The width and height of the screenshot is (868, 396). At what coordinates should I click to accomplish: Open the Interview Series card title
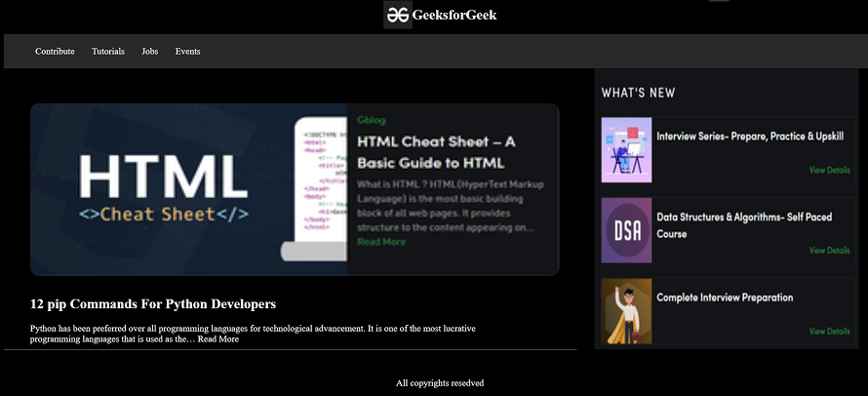click(x=750, y=137)
